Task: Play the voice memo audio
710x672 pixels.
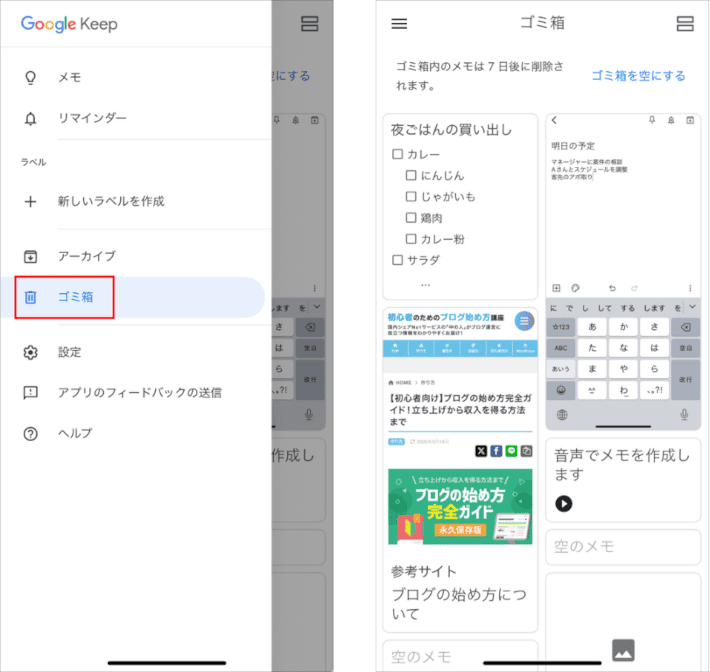Action: click(x=564, y=503)
